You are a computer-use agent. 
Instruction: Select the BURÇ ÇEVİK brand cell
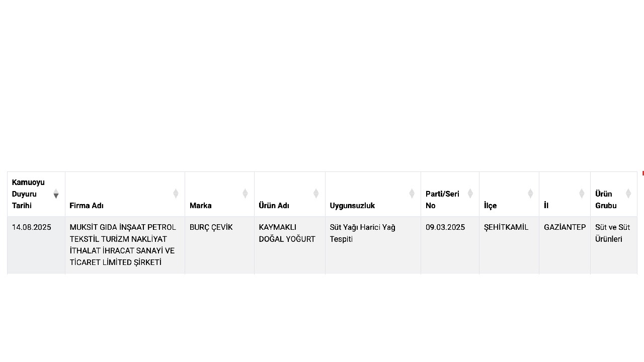click(211, 227)
